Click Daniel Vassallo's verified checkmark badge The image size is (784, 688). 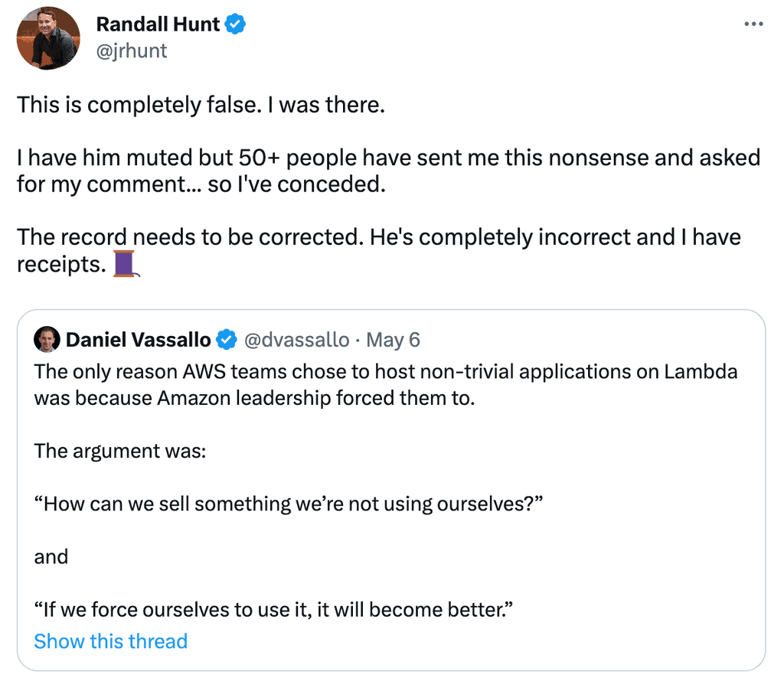coord(226,339)
